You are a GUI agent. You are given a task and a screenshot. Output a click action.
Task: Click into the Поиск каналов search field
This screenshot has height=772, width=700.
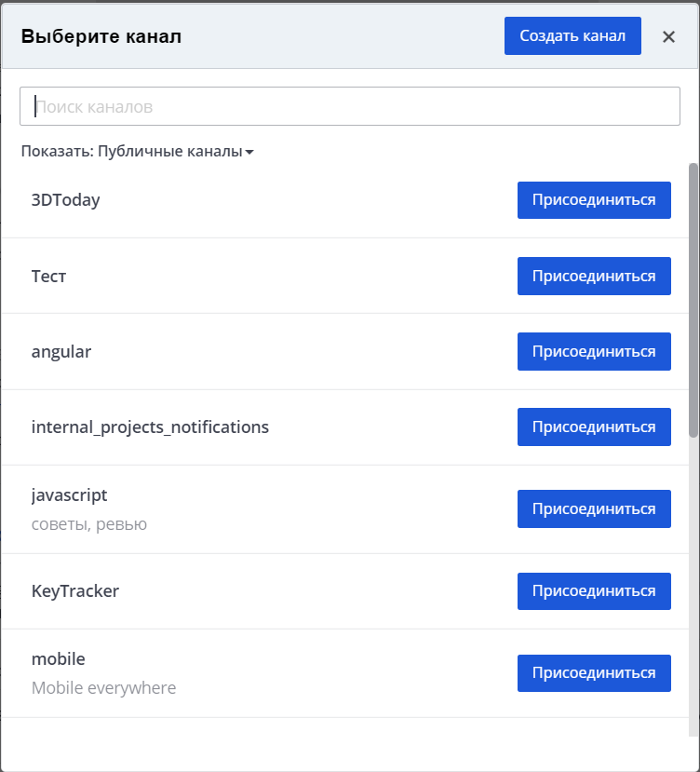(x=349, y=105)
